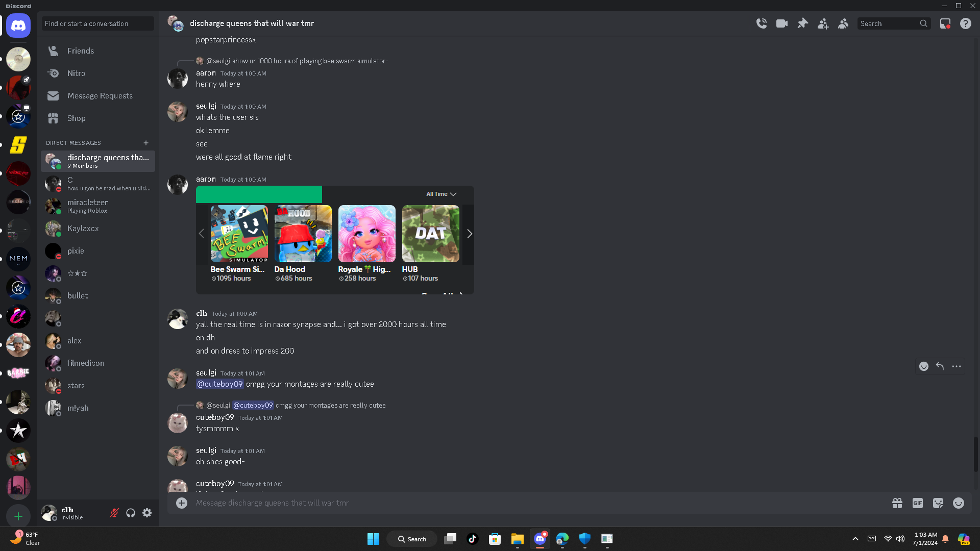Open TikTok from the taskbar
Viewport: 980px width, 551px height.
tap(473, 539)
